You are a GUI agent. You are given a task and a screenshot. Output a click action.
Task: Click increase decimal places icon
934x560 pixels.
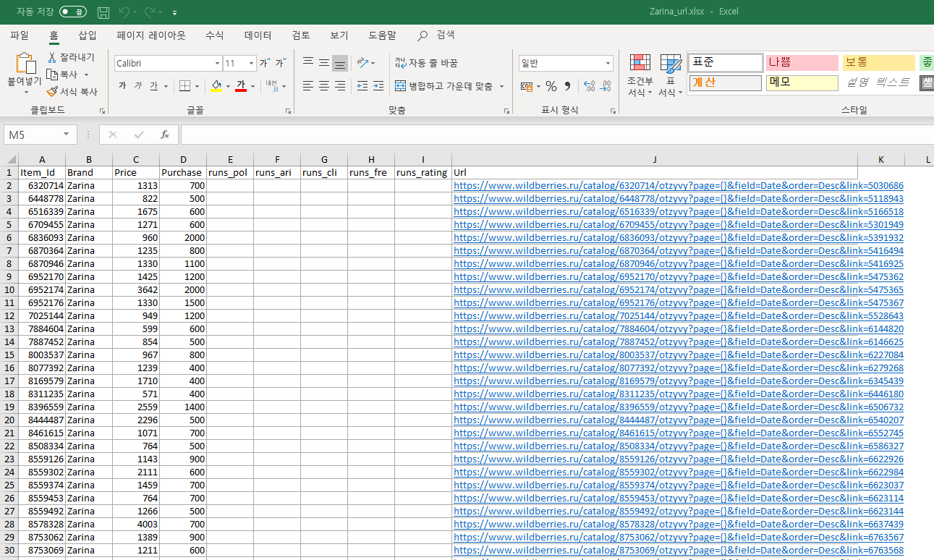tap(589, 86)
